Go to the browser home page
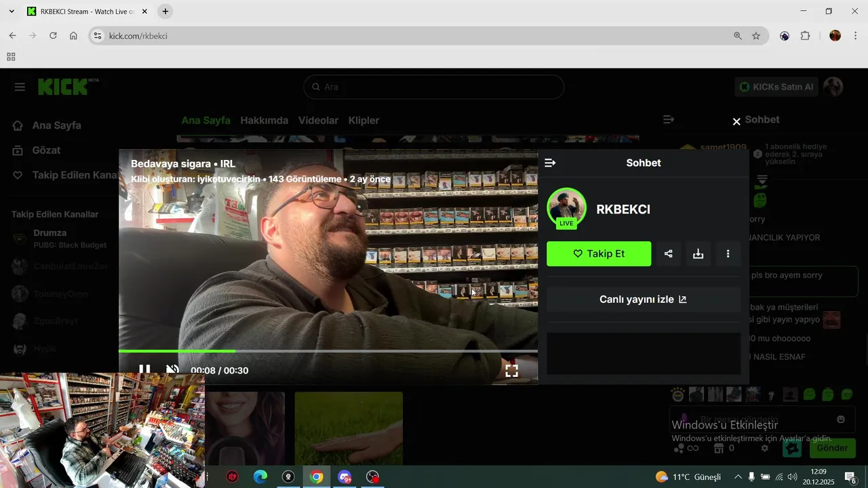This screenshot has height=488, width=868. coord(73,36)
